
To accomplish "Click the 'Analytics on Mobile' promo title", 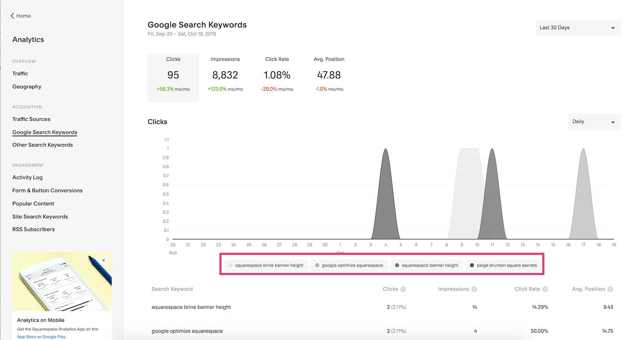I will coord(41,320).
